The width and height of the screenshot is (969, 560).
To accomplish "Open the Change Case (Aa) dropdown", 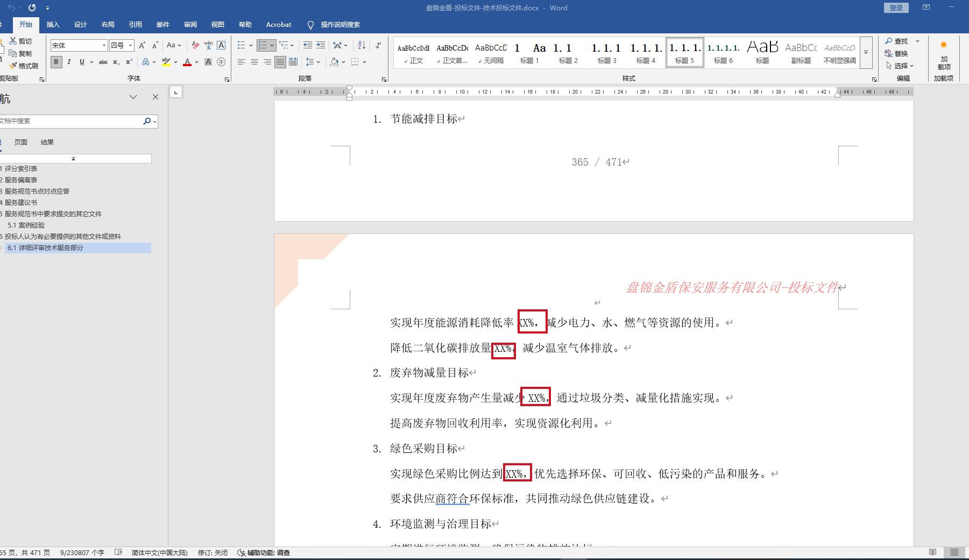I will (x=174, y=46).
